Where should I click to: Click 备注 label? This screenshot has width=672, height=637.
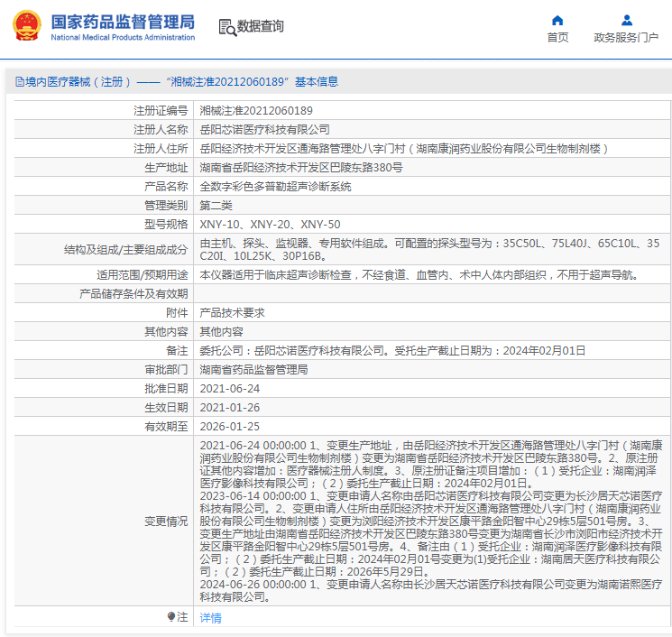177,350
